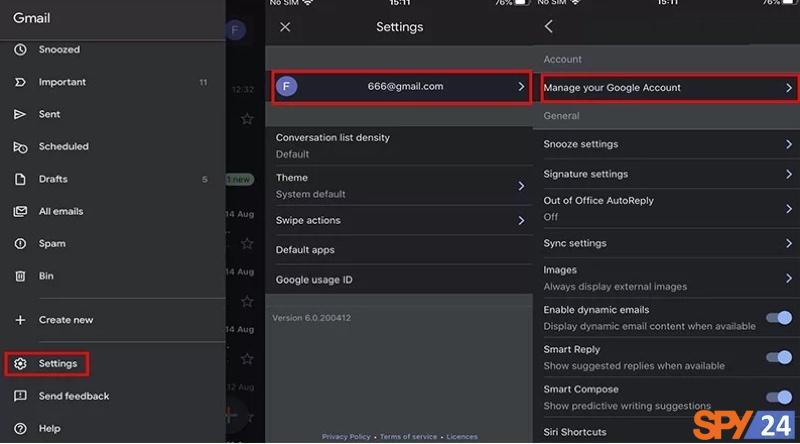
Task: Open the Licences link
Action: [x=462, y=437]
